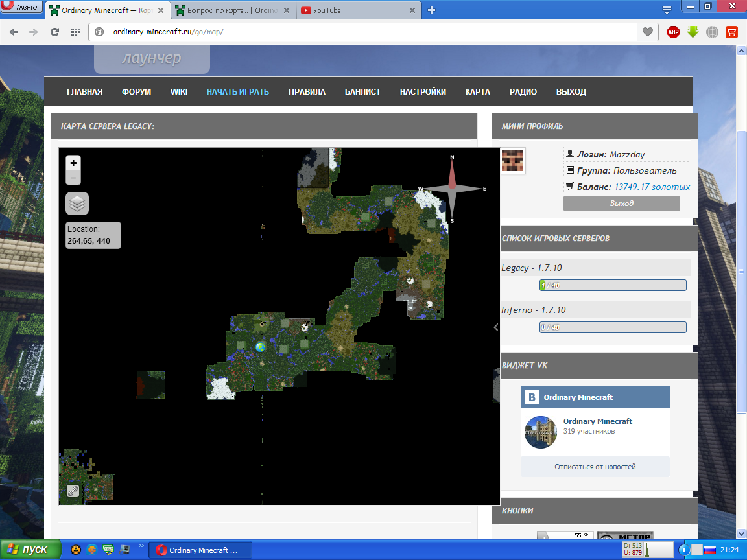
Task: Open the Adblock Plus extension
Action: click(673, 32)
